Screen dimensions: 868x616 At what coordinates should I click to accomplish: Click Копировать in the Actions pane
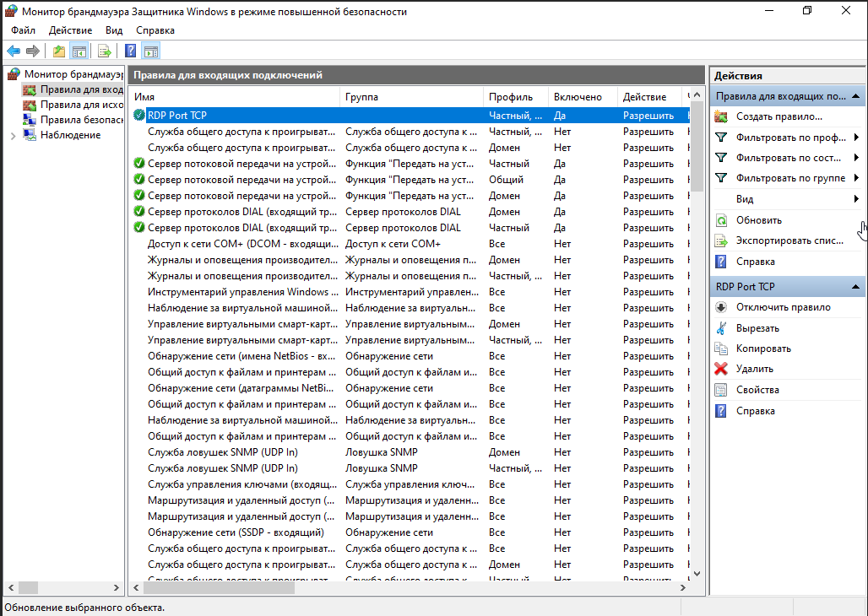point(762,349)
